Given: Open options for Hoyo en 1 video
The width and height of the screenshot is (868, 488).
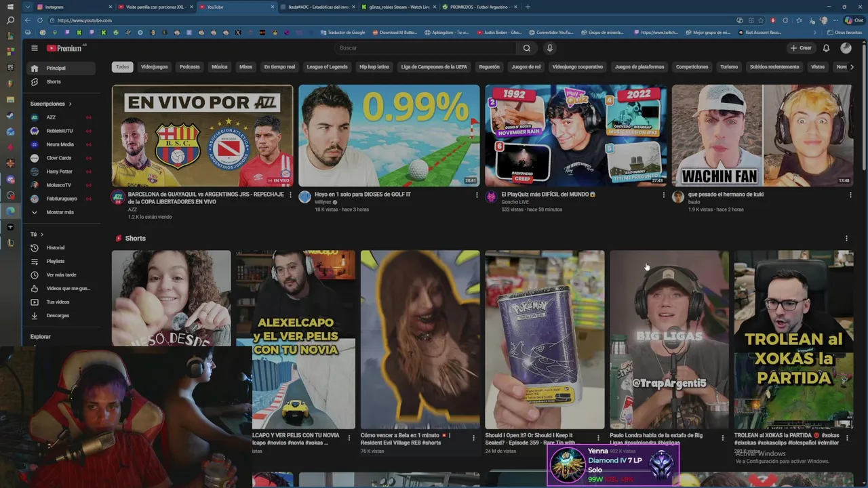Looking at the screenshot, I should tap(477, 195).
